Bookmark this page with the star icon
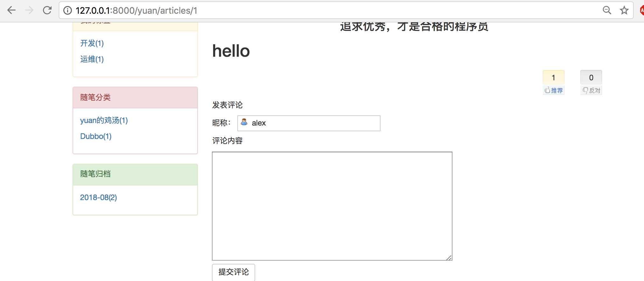 [624, 11]
